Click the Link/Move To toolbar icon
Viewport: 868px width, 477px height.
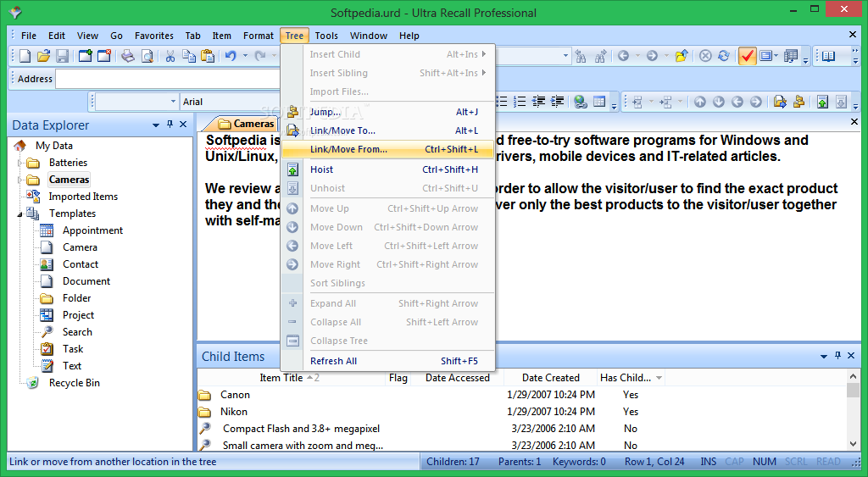coord(780,102)
